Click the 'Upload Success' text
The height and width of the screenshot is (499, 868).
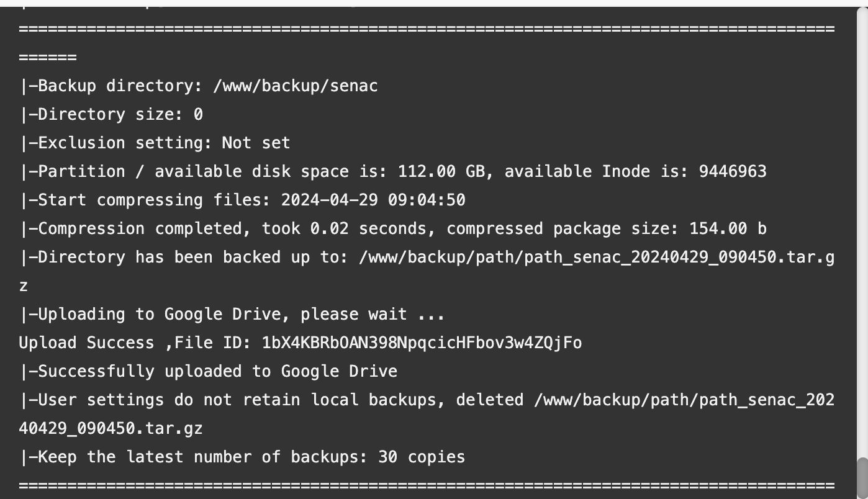click(x=86, y=343)
